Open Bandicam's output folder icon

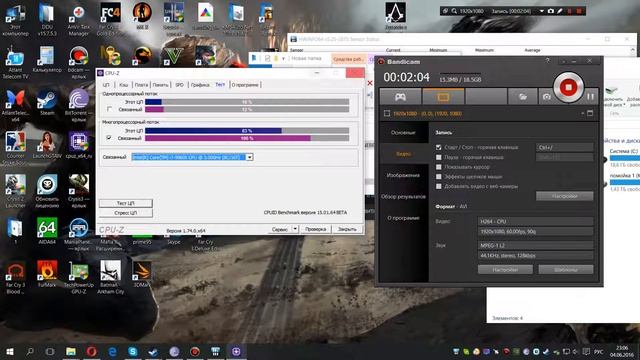pyautogui.click(x=522, y=97)
